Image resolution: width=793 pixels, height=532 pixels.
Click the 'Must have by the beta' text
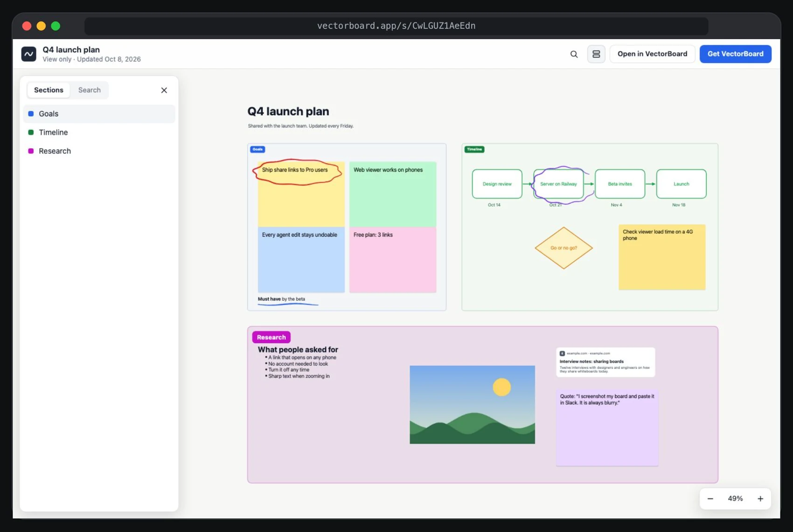281,299
